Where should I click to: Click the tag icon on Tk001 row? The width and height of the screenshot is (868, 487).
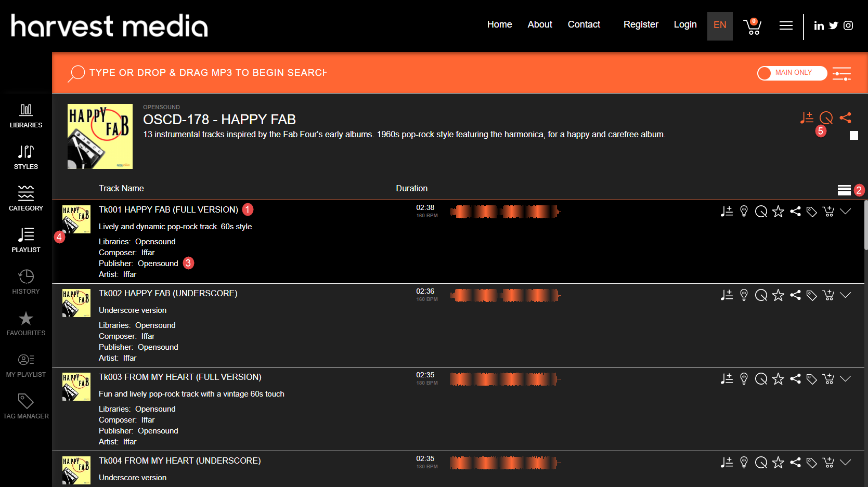point(812,212)
